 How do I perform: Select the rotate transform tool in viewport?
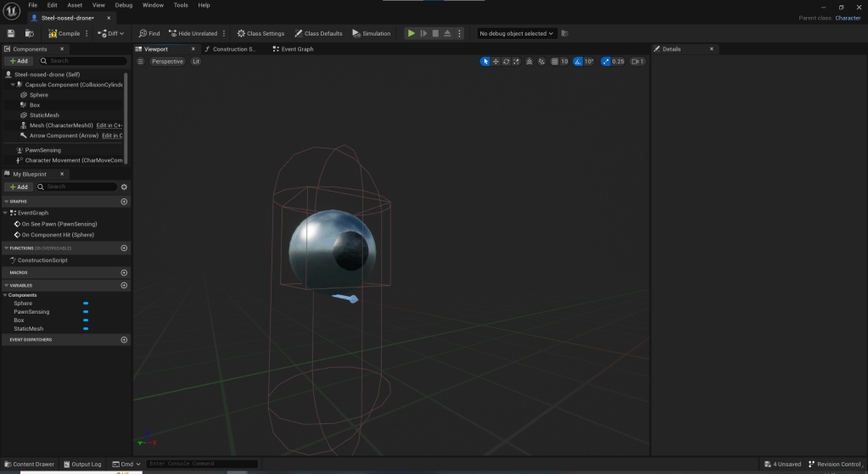coord(507,61)
